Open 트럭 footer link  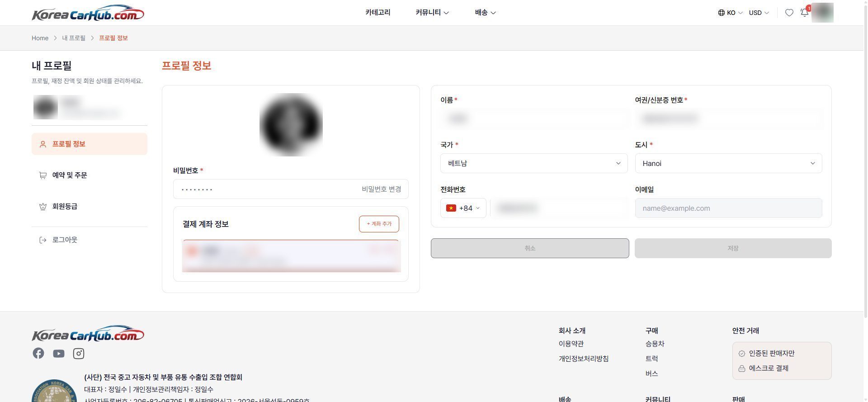pyautogui.click(x=651, y=359)
